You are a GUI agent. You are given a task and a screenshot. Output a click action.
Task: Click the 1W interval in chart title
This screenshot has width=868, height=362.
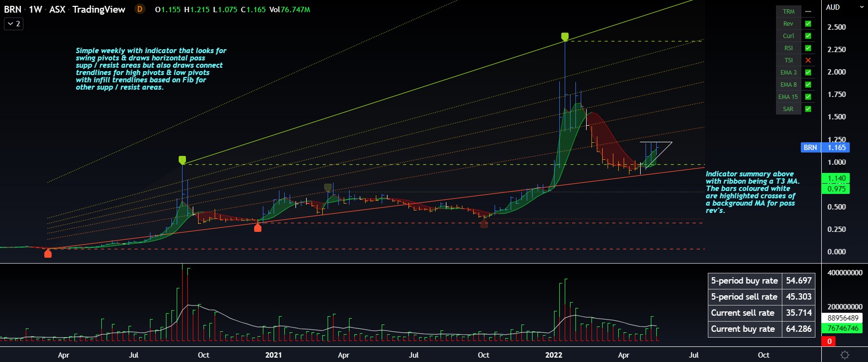pyautogui.click(x=35, y=9)
